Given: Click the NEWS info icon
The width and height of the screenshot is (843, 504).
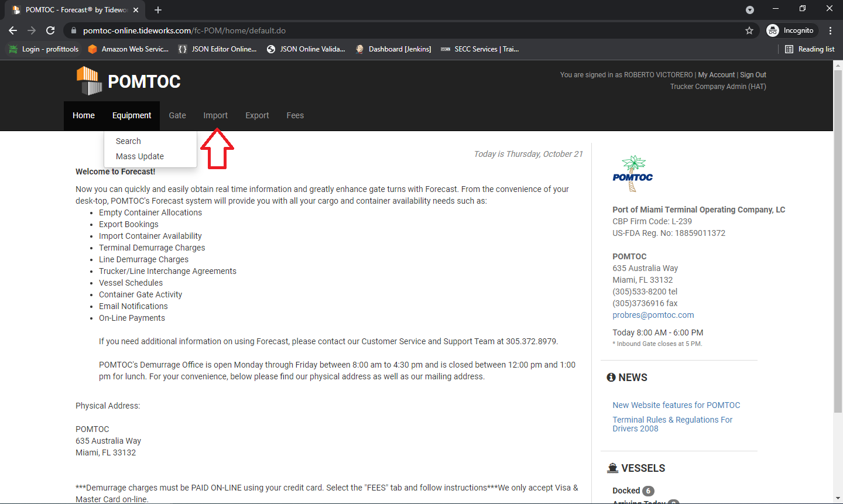Looking at the screenshot, I should [611, 378].
